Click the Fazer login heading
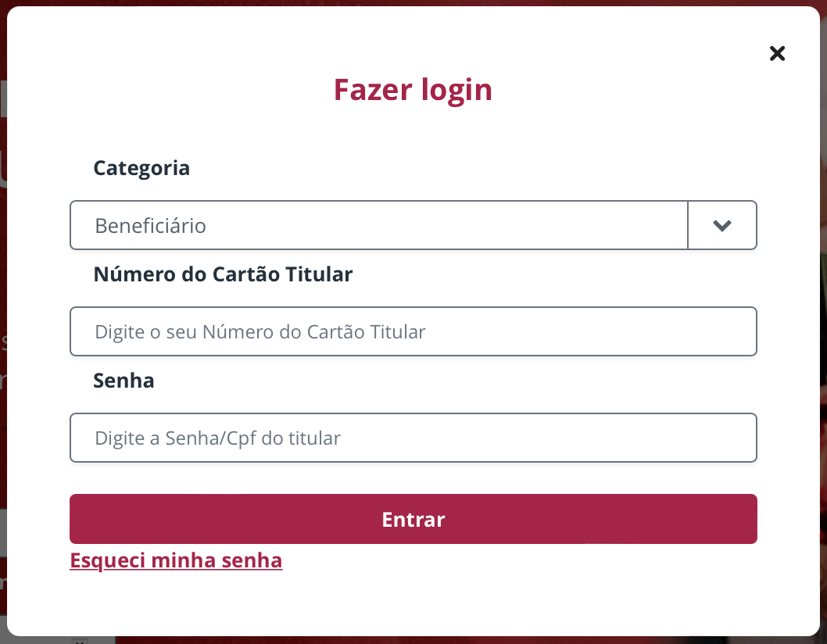Image resolution: width=827 pixels, height=644 pixels. pos(413,90)
